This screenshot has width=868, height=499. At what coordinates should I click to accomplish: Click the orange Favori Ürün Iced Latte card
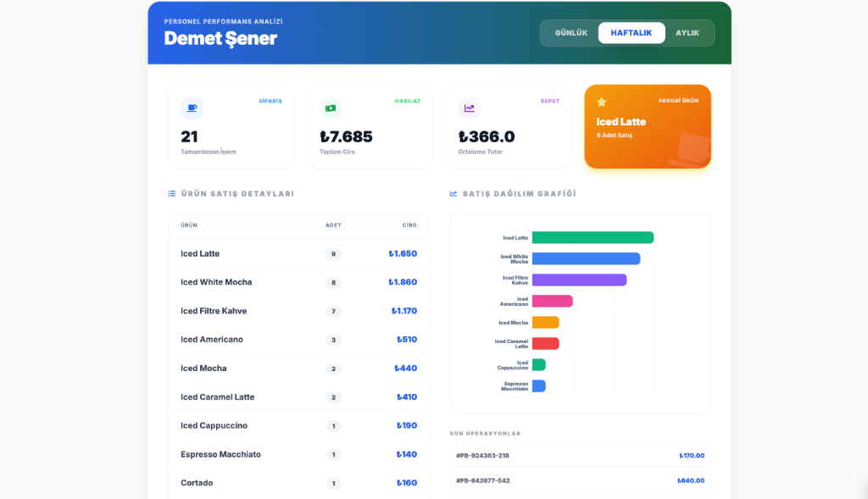point(648,127)
